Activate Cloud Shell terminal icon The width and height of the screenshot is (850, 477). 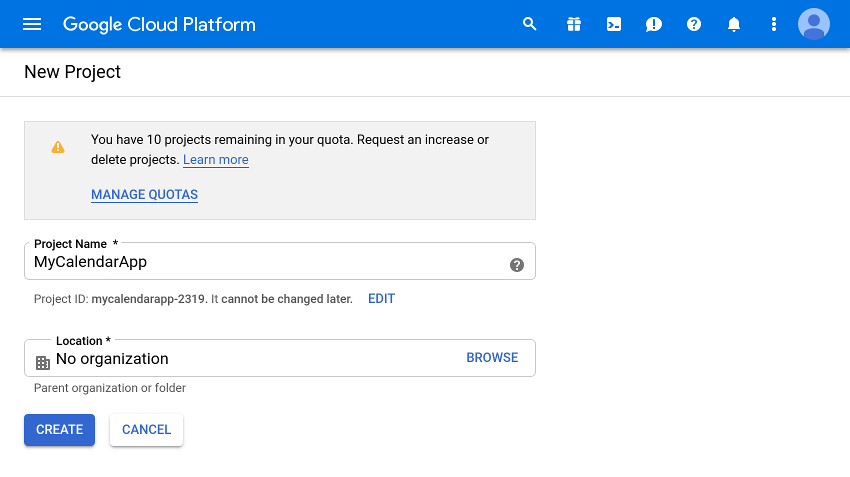point(614,24)
